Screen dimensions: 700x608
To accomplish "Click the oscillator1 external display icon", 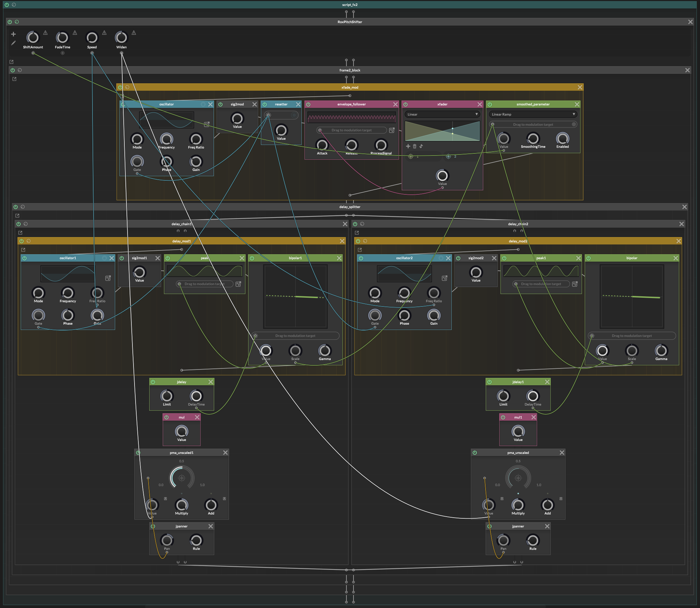I will coord(108,278).
